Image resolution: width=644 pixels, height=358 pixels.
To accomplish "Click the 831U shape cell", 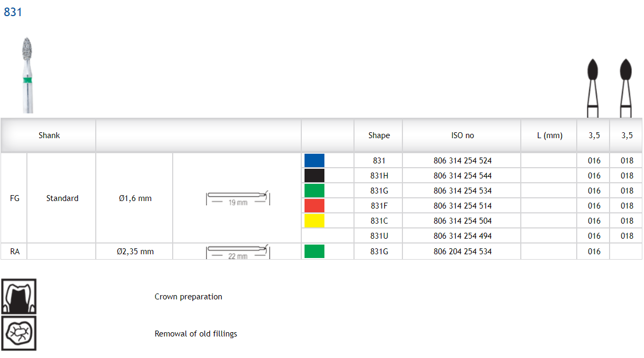I will click(379, 236).
